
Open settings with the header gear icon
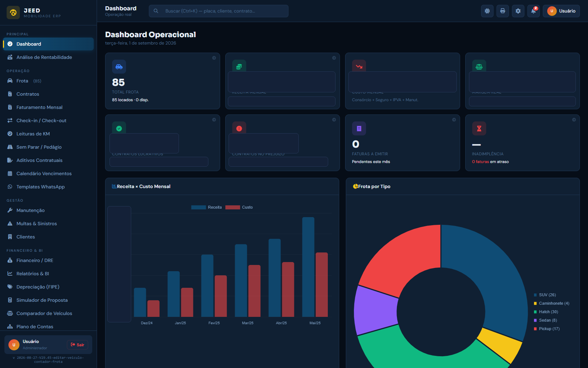(518, 11)
